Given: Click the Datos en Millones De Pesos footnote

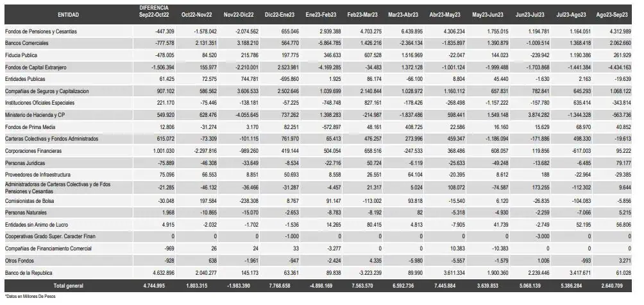Looking at the screenshot, I should tap(30, 297).
